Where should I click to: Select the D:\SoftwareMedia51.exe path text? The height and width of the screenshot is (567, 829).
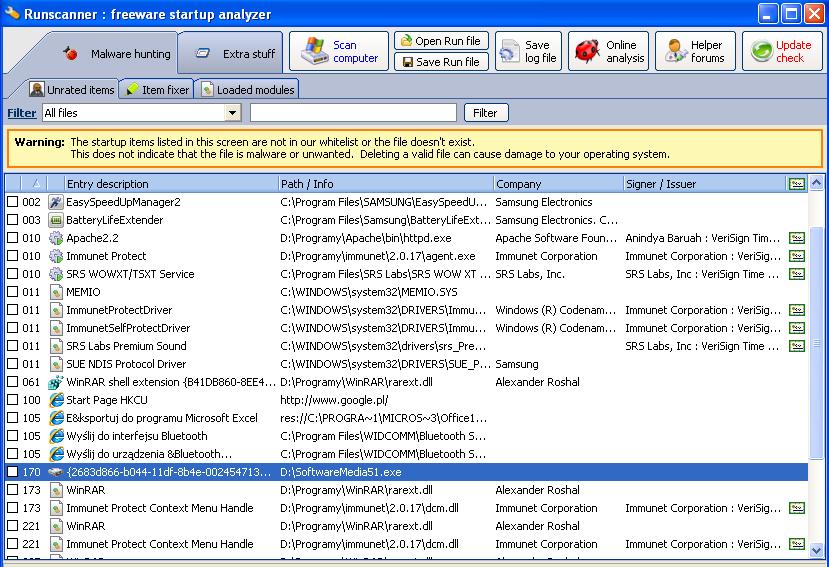[340, 472]
